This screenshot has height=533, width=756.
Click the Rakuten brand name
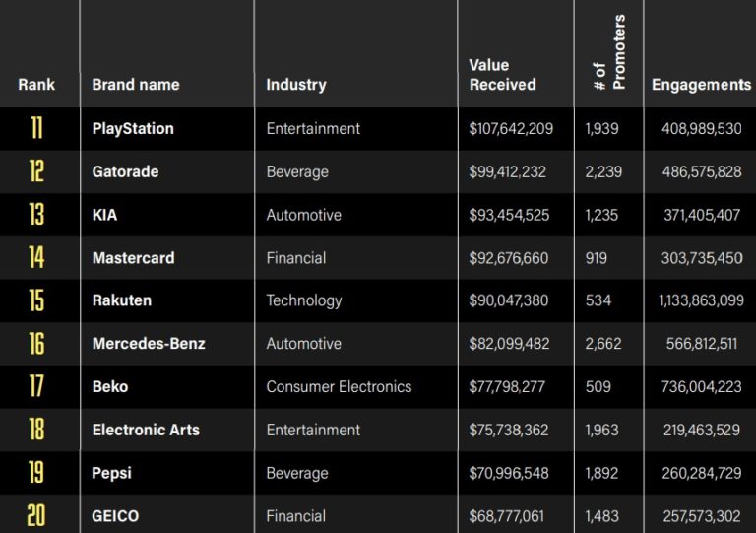[122, 300]
